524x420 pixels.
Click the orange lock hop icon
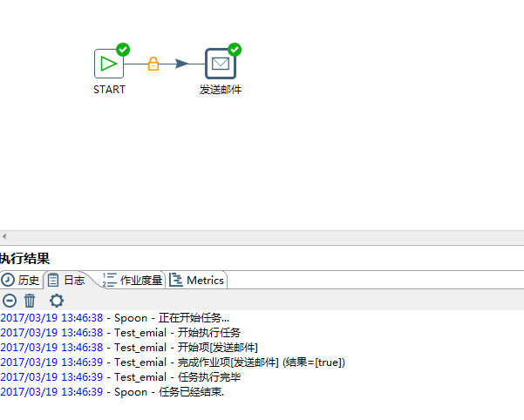pyautogui.click(x=153, y=64)
